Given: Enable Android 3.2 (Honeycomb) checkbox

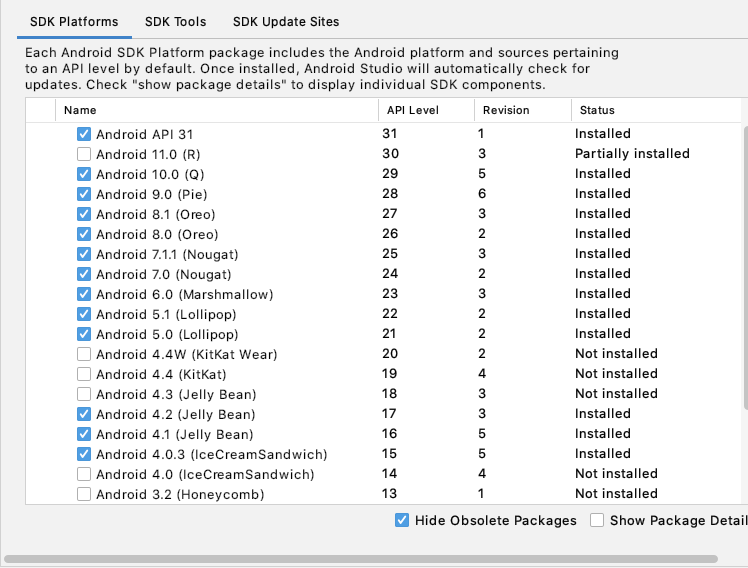Looking at the screenshot, I should pos(84,494).
